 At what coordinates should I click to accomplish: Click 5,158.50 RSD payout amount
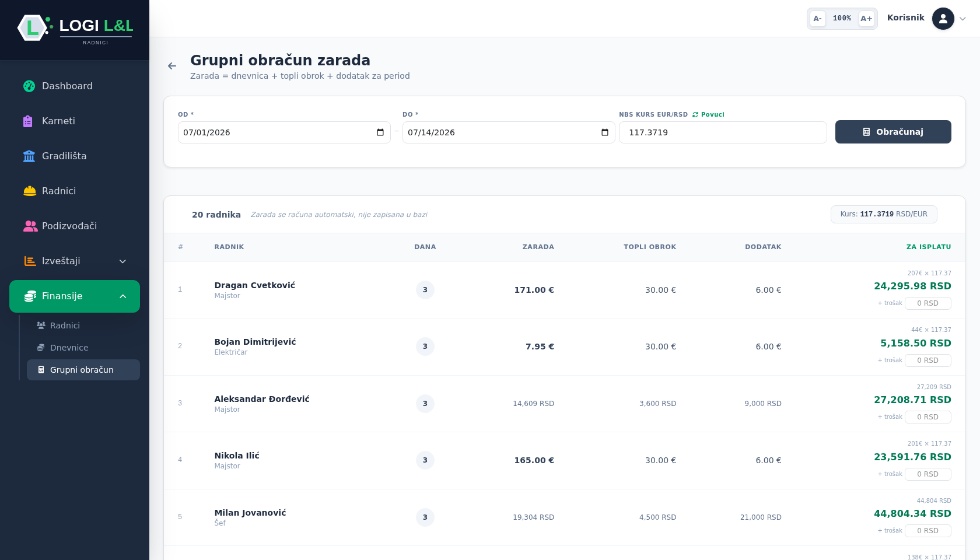tap(916, 343)
